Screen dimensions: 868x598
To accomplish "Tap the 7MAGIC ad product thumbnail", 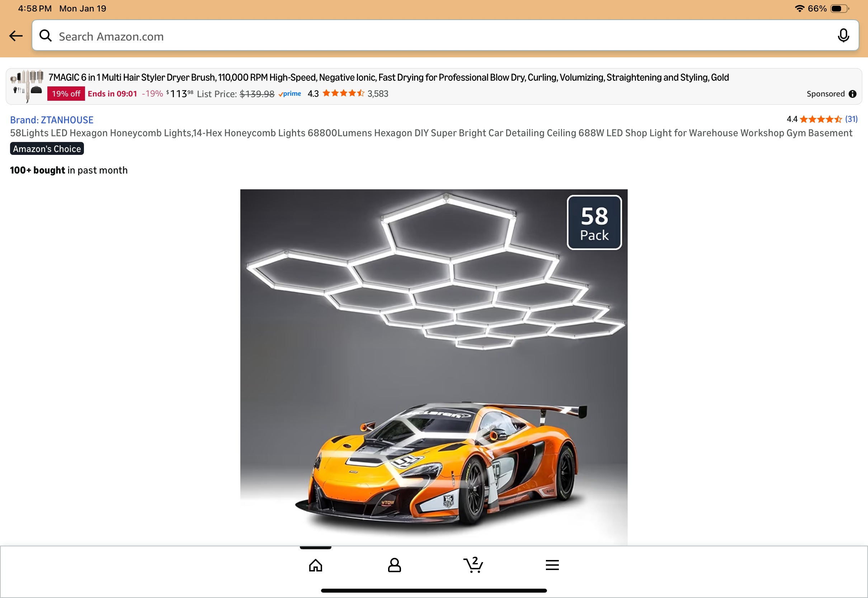I will tap(27, 86).
